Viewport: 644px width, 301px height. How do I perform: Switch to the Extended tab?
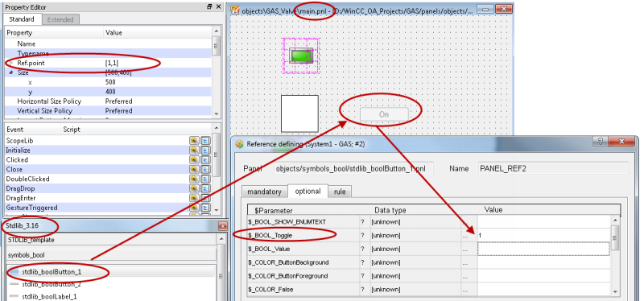coord(60,19)
